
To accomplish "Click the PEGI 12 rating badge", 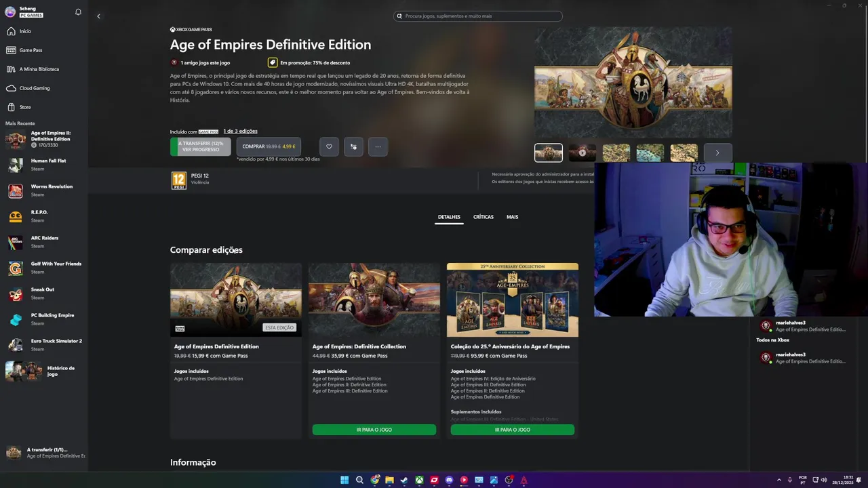I will [x=179, y=180].
